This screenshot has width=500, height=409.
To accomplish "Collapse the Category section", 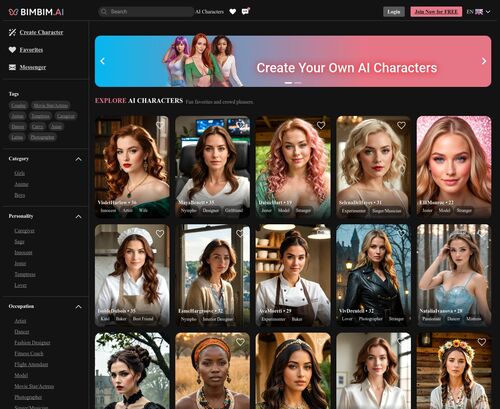I will tap(78, 159).
